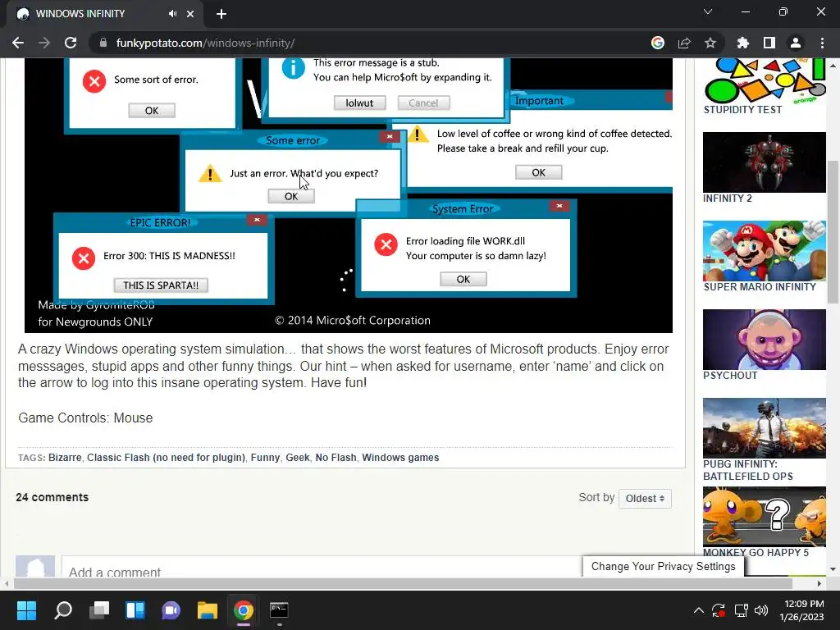Screen dimensions: 840x630
Task: Open the terminal app on taskbar
Action: [279, 610]
